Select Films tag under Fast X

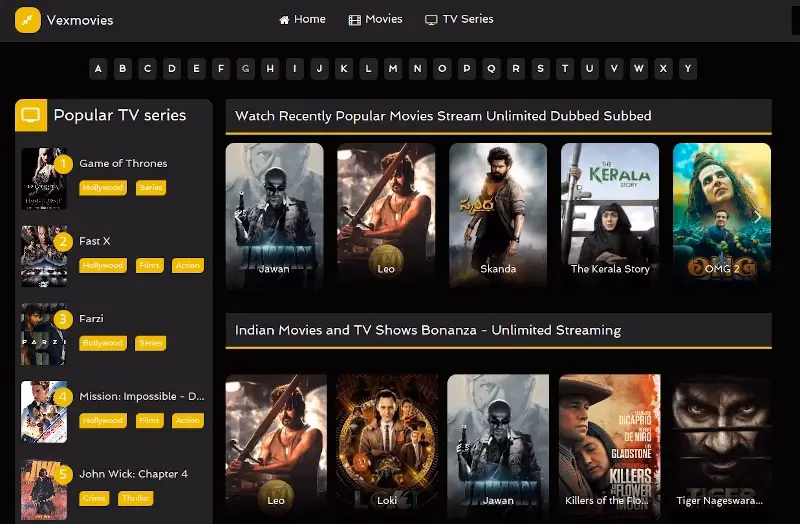coord(149,265)
